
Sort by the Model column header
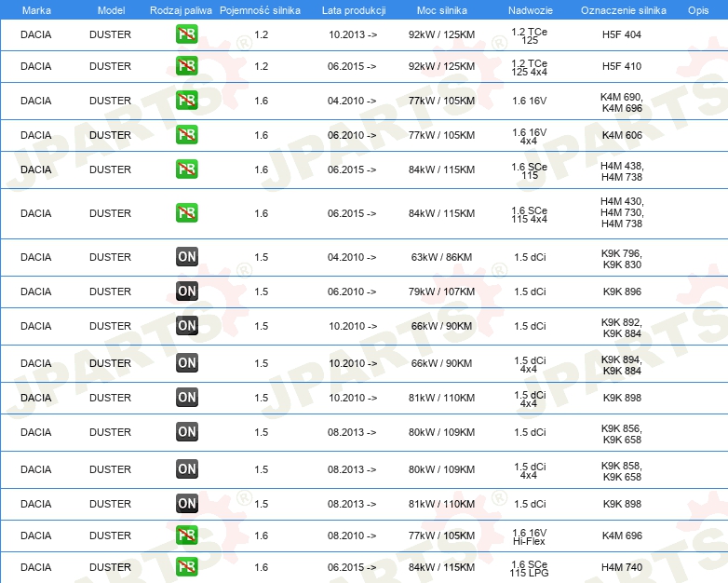tap(111, 10)
